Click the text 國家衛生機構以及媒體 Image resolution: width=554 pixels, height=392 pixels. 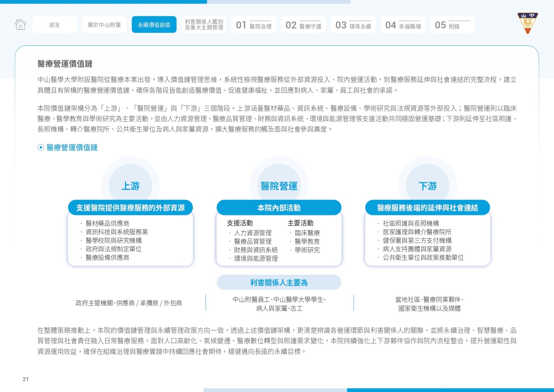coord(429,308)
